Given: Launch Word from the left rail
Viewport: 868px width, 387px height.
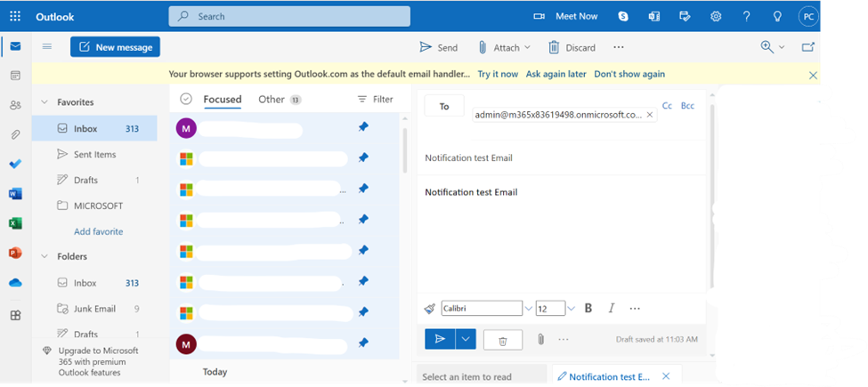Looking at the screenshot, I should pos(15,194).
